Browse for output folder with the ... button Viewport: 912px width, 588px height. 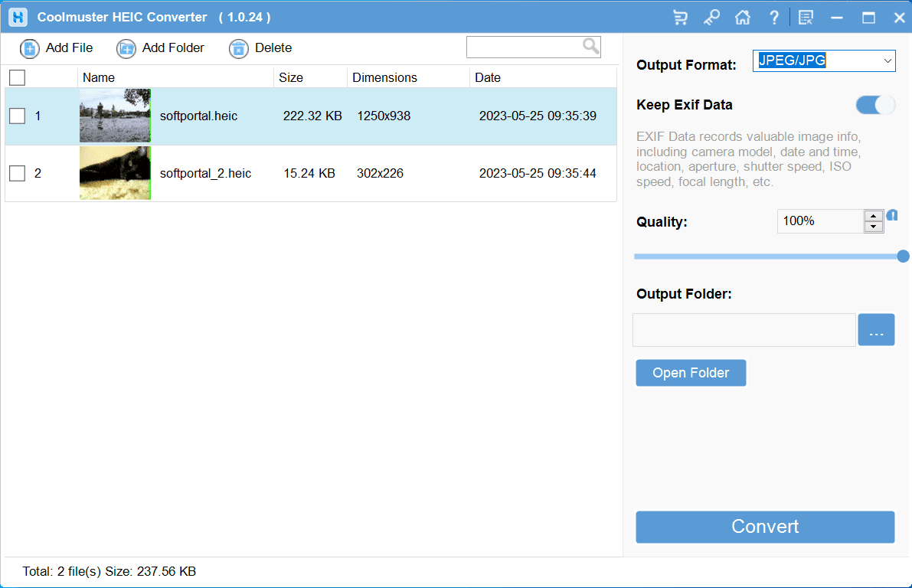pos(876,330)
